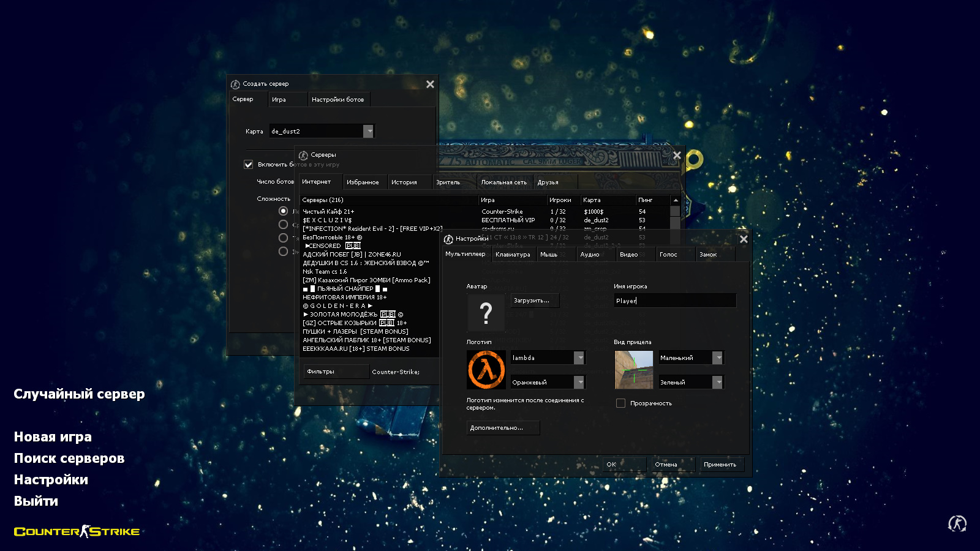The width and height of the screenshot is (980, 551).
Task: Click the Half-Life icon in Создать сервер titlebar
Action: point(235,84)
